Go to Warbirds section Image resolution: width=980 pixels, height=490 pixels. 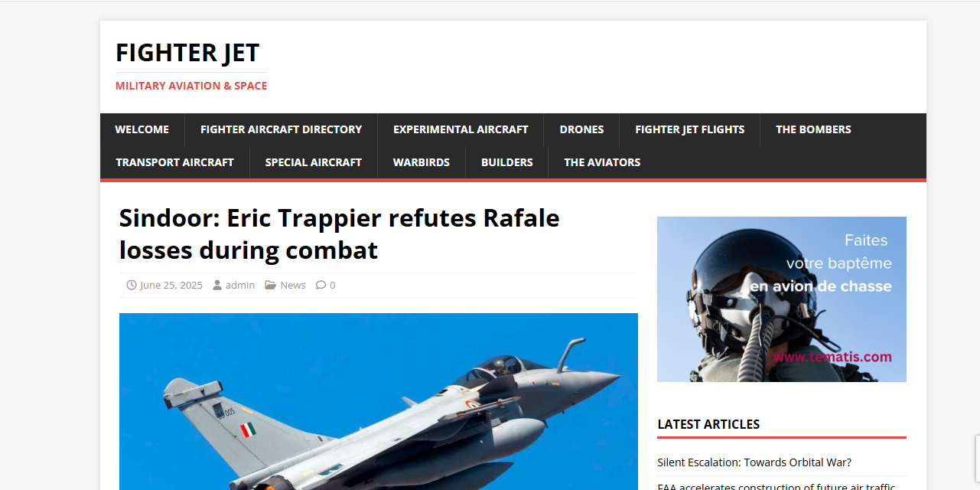[422, 162]
